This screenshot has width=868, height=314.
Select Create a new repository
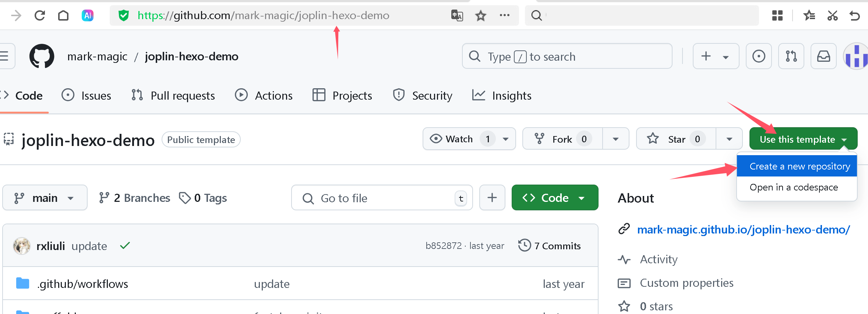(797, 166)
